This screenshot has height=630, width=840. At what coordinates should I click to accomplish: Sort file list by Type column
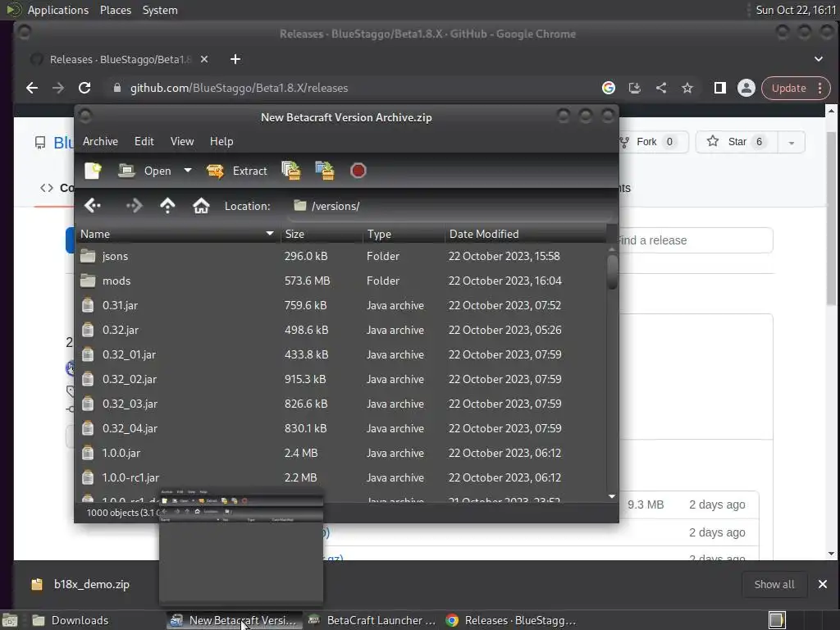pos(404,234)
